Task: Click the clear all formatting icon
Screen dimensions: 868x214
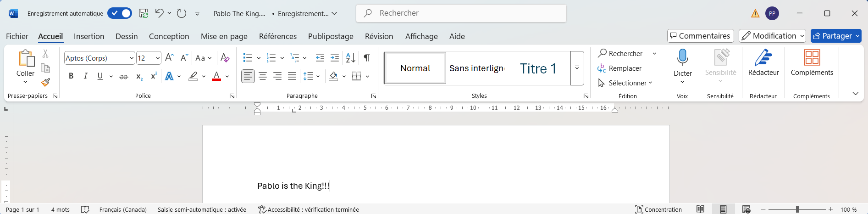Action: [x=225, y=58]
